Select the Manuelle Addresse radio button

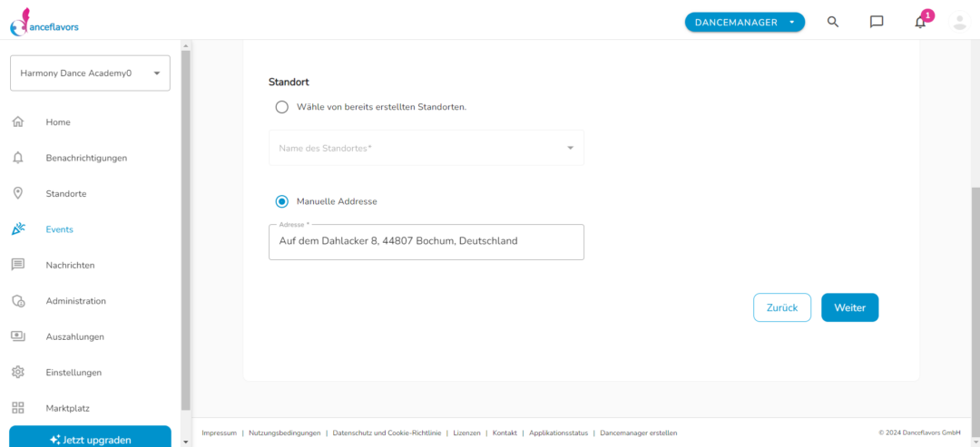pyautogui.click(x=282, y=201)
